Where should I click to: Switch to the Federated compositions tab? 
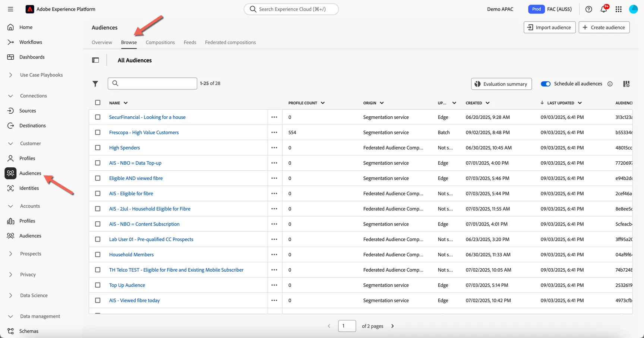[230, 42]
